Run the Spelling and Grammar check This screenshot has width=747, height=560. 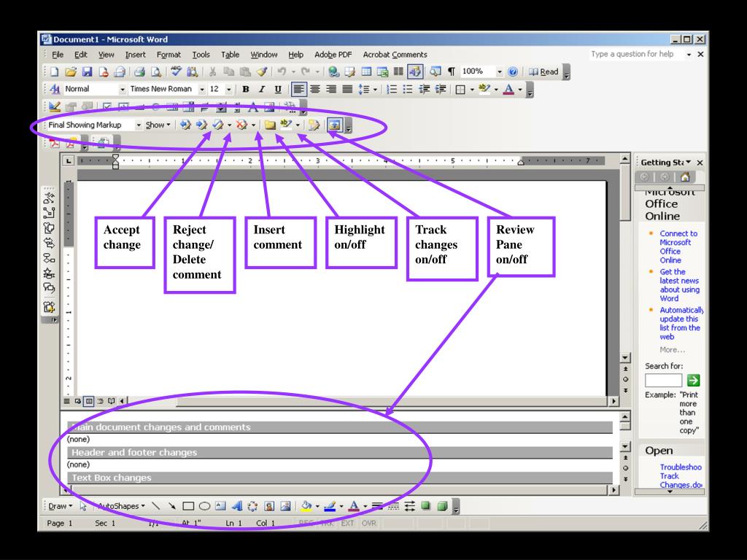point(176,72)
